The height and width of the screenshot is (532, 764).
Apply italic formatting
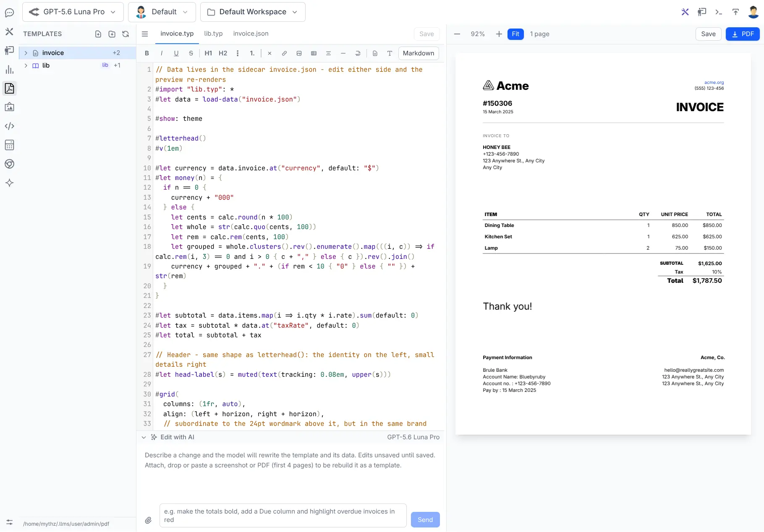point(162,53)
